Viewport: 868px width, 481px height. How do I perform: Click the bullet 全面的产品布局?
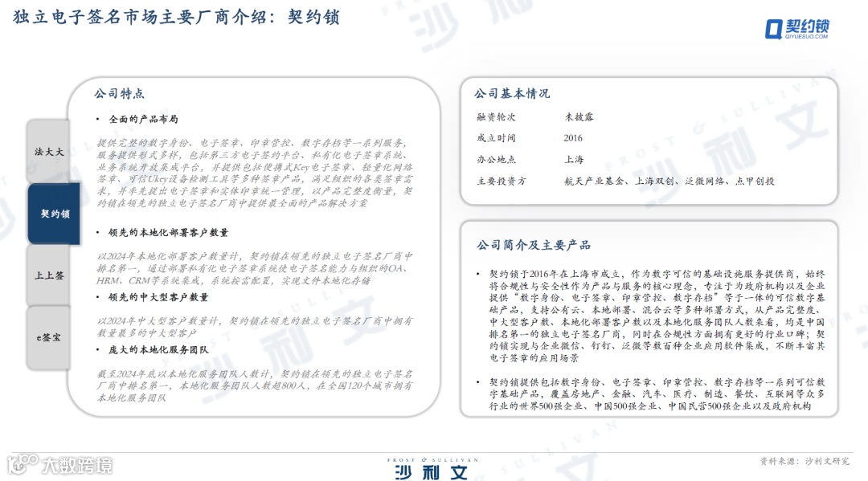[x=143, y=119]
